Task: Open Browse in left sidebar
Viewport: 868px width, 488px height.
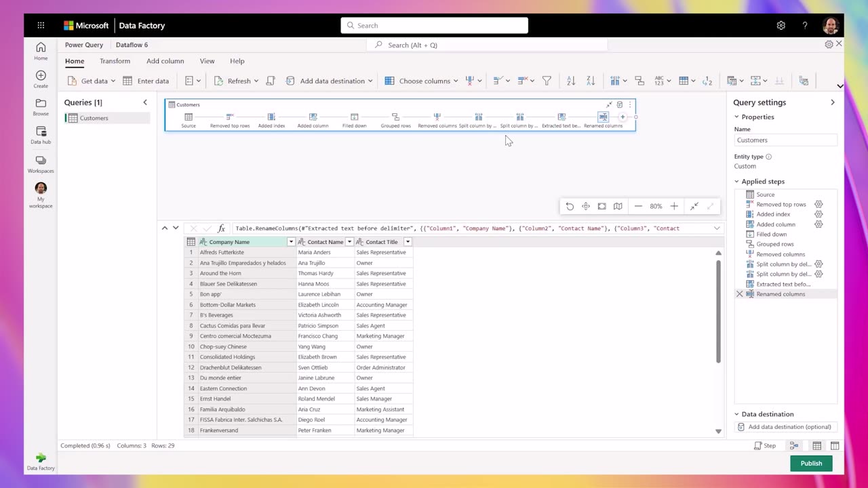Action: [x=41, y=107]
